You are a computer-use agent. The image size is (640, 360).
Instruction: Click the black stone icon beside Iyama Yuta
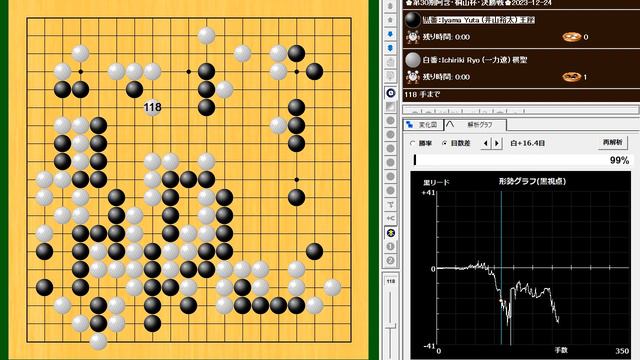click(412, 20)
